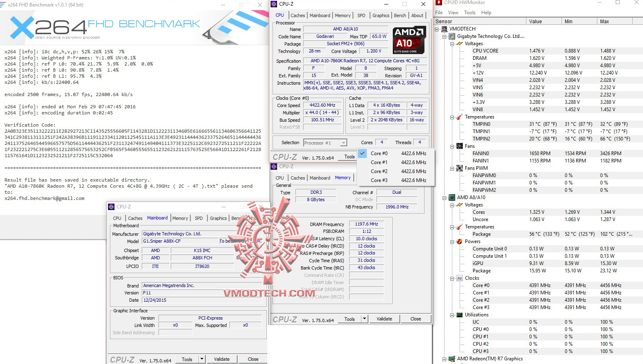This screenshot has height=364, width=643.
Task: Collapse the VMODTECH root node in HWMonitor
Action: click(x=437, y=29)
